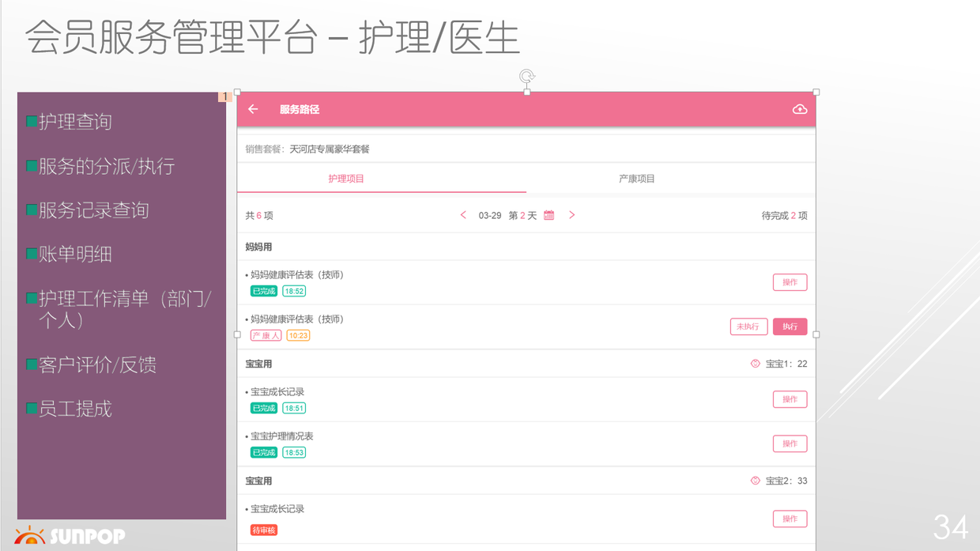Click 操作 for 宝宝成长记录 marked 待审核
Image resolution: width=980 pixels, height=551 pixels.
tap(790, 519)
